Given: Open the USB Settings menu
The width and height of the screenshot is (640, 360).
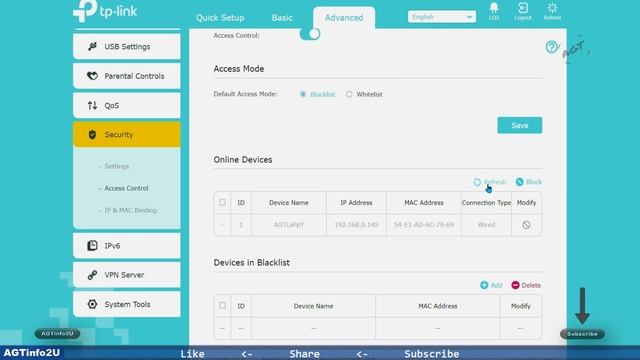Looking at the screenshot, I should (127, 47).
